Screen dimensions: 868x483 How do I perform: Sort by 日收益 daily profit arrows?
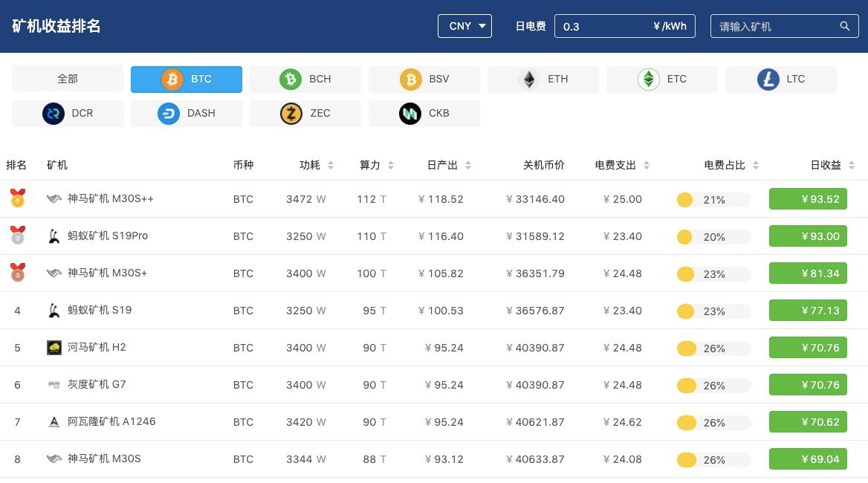[x=852, y=165]
